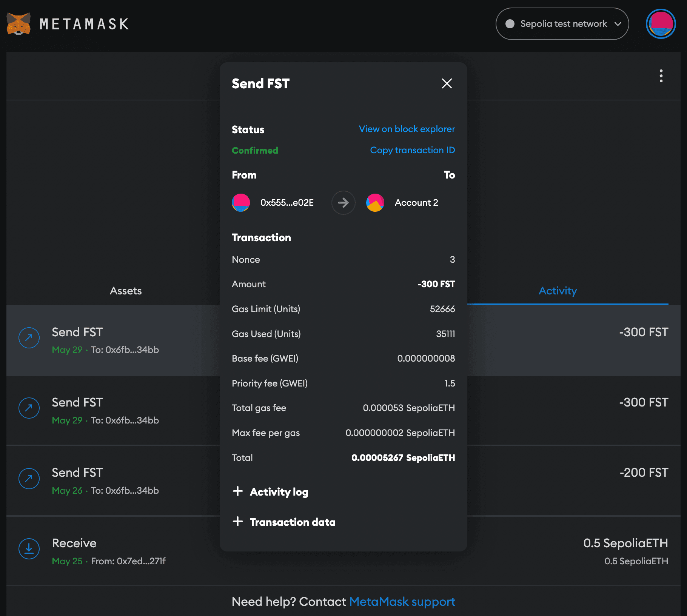Expand the Transaction data section
This screenshot has height=616, width=687.
pos(284,522)
